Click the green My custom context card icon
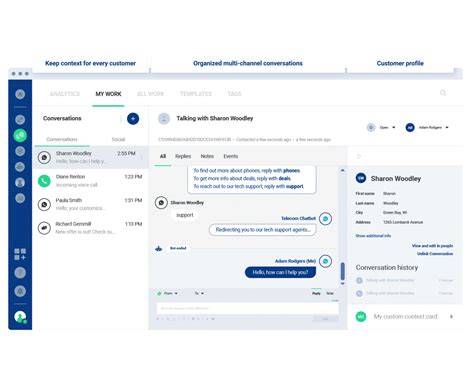This screenshot has height=387, width=474. 361,316
